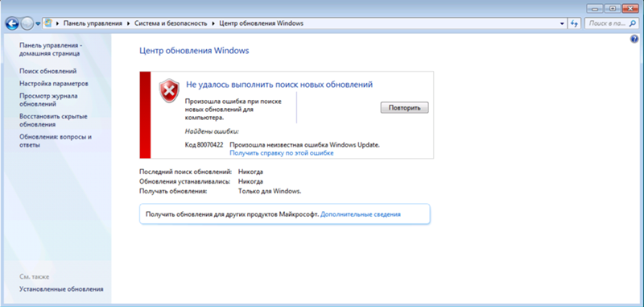The image size is (644, 307).
Task: Open 'Обновления: вопросы и ответы' link
Action: 56,141
